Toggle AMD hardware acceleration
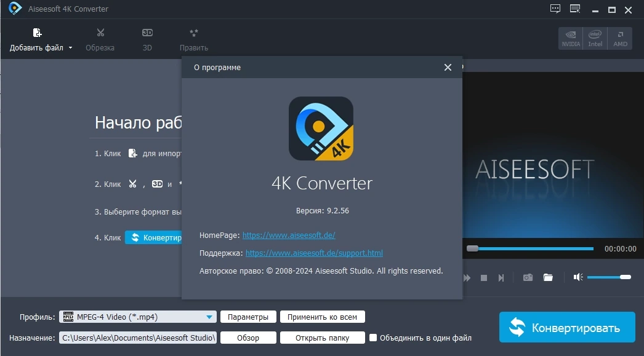 click(x=620, y=39)
